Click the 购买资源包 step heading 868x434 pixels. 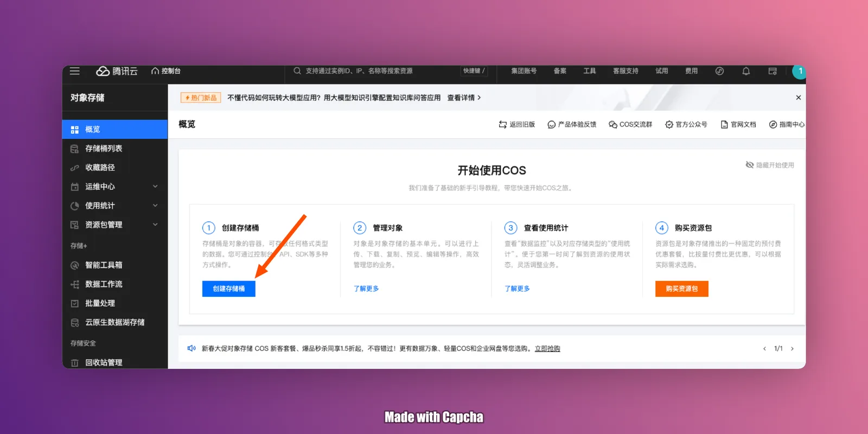(693, 228)
